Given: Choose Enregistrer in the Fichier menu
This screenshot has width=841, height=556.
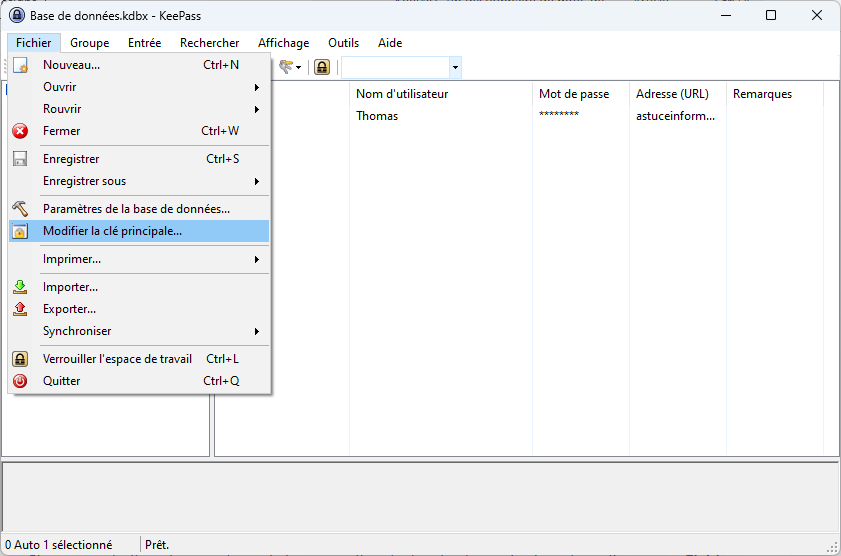Looking at the screenshot, I should click(139, 159).
